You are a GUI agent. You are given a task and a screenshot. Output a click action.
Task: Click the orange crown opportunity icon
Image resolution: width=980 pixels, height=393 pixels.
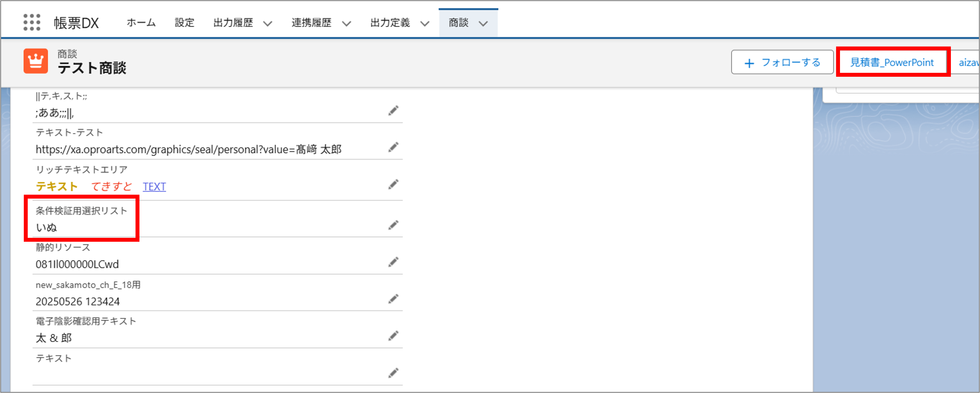pyautogui.click(x=36, y=61)
